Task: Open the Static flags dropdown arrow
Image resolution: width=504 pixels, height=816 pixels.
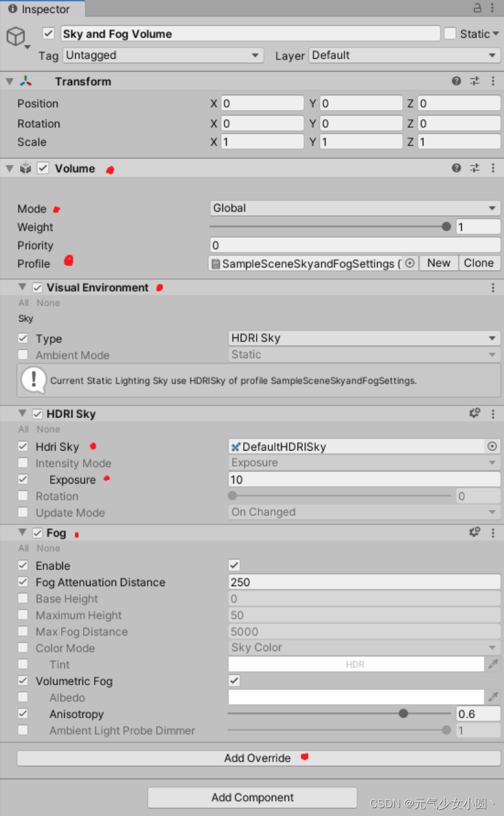Action: tap(495, 34)
